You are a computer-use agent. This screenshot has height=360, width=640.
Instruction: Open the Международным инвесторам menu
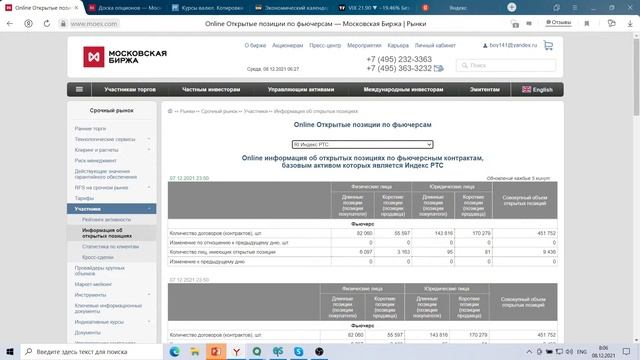403,89
